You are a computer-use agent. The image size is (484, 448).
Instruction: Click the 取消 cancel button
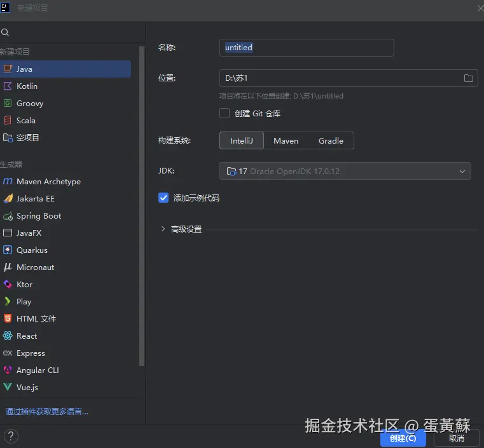[457, 438]
